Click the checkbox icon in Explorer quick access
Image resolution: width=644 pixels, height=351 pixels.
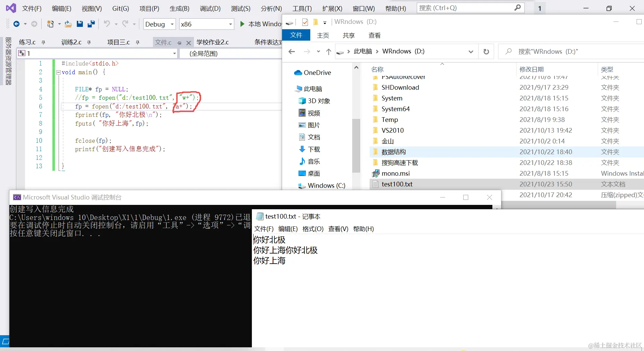tap(305, 22)
